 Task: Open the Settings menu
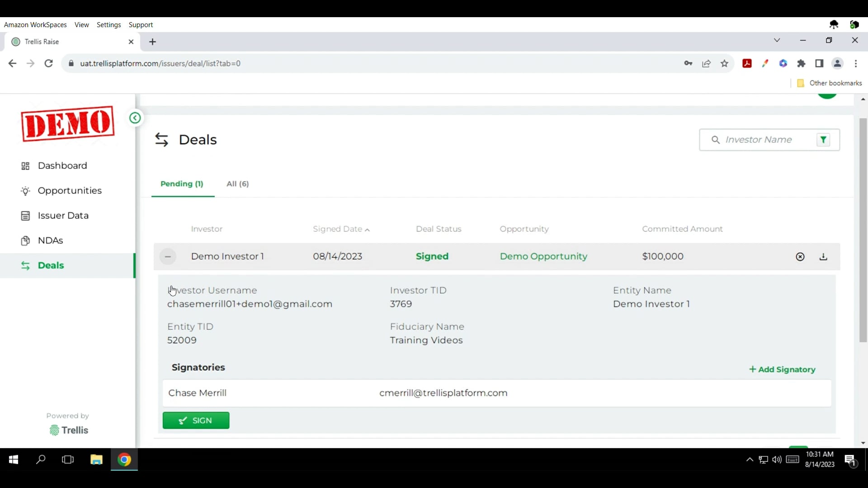point(109,25)
